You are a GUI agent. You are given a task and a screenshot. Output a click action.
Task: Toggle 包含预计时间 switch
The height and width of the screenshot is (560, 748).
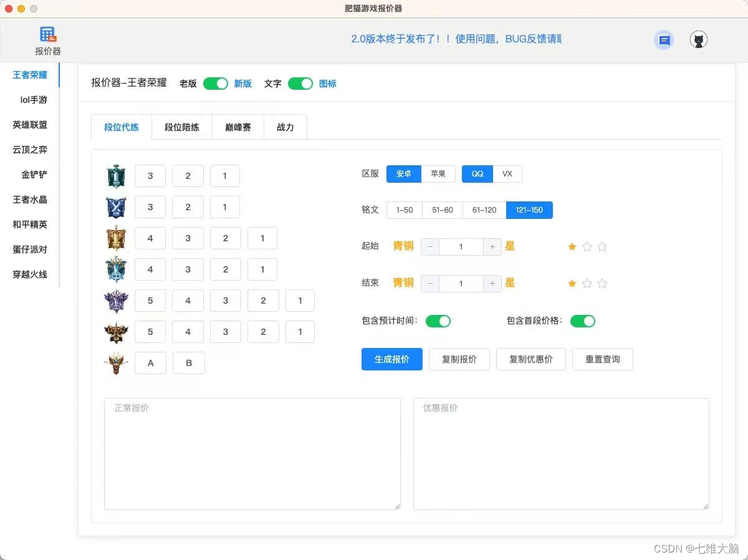tap(438, 321)
